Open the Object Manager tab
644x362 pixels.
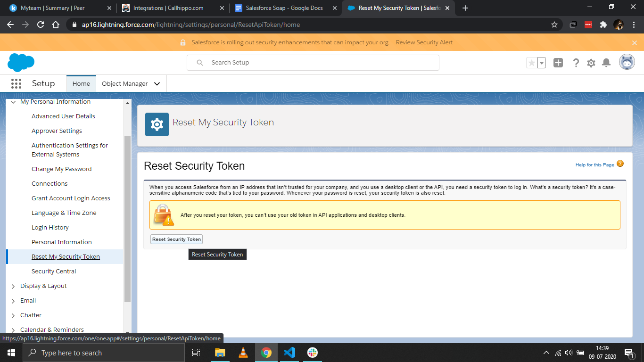click(x=124, y=83)
